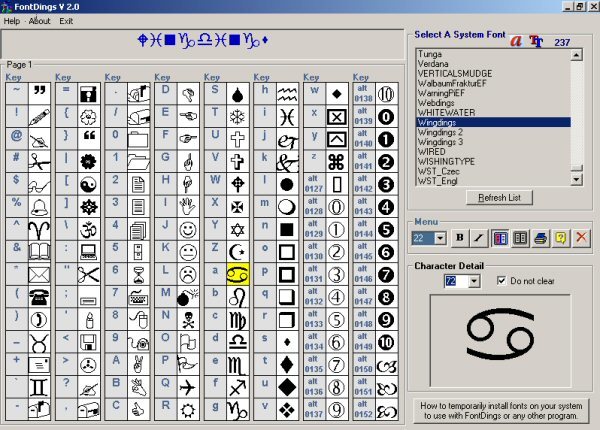Click the airplane symbol for key Q
The width and height of the screenshot is (600, 430).
[188, 387]
